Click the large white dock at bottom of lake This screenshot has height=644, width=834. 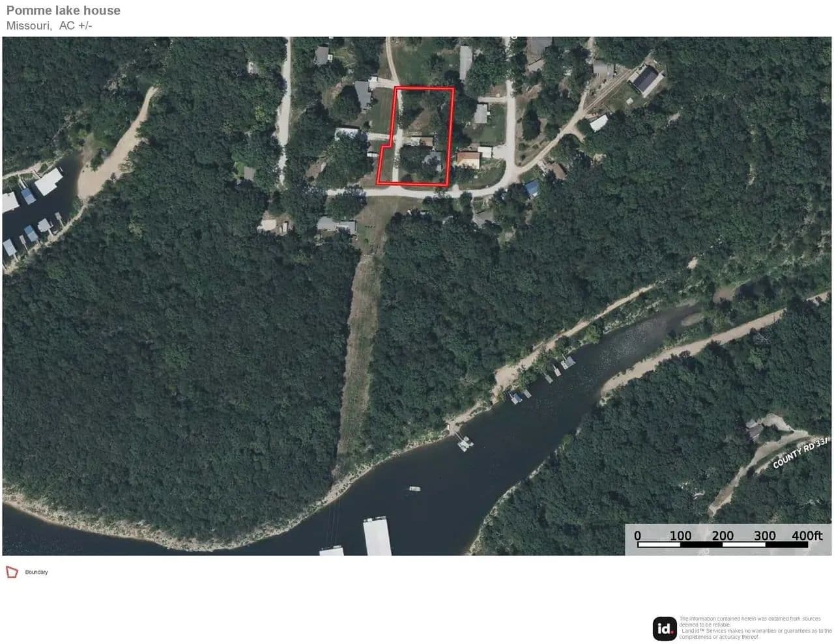[x=377, y=536]
